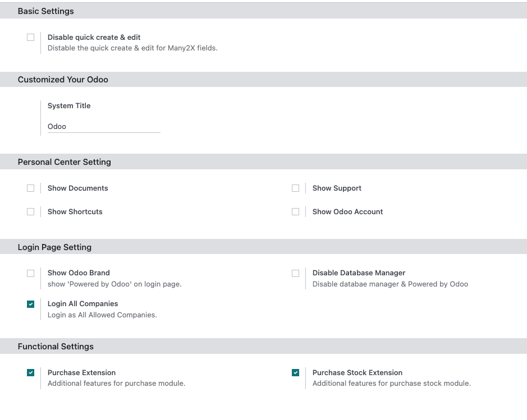This screenshot has width=527, height=420.
Task: Click the purchase stock module description text
Action: point(391,384)
